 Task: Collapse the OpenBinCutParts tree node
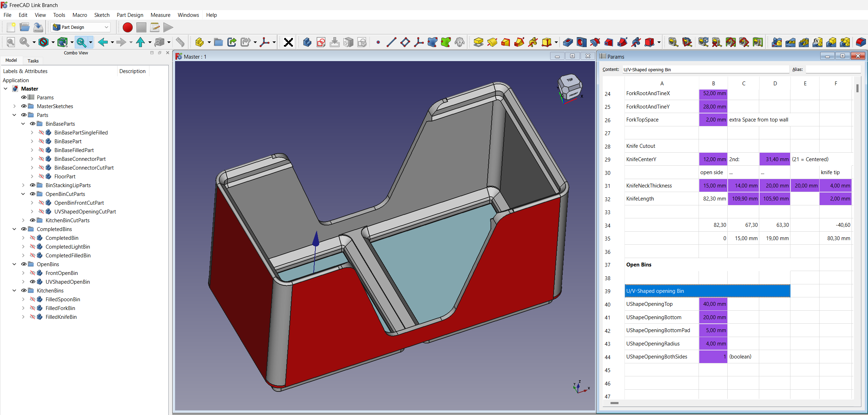click(23, 194)
